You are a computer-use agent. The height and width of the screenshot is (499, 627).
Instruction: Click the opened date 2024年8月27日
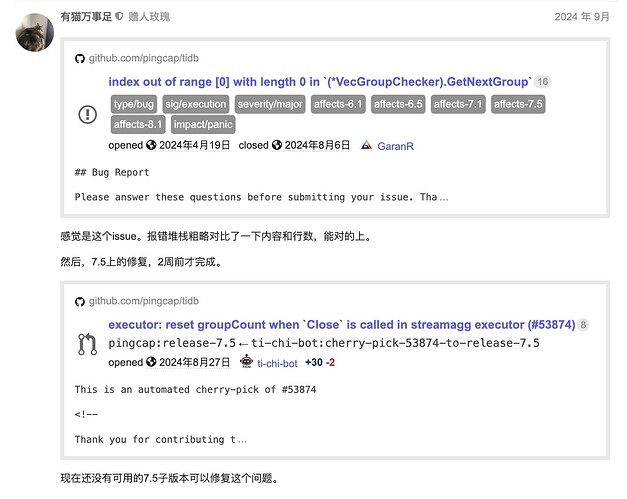point(194,362)
